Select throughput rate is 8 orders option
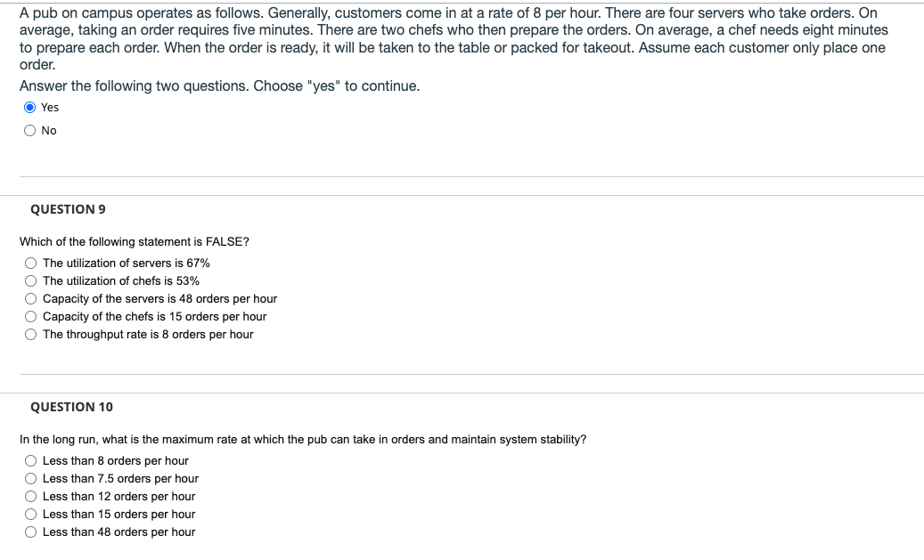The height and width of the screenshot is (560, 924). [x=30, y=335]
